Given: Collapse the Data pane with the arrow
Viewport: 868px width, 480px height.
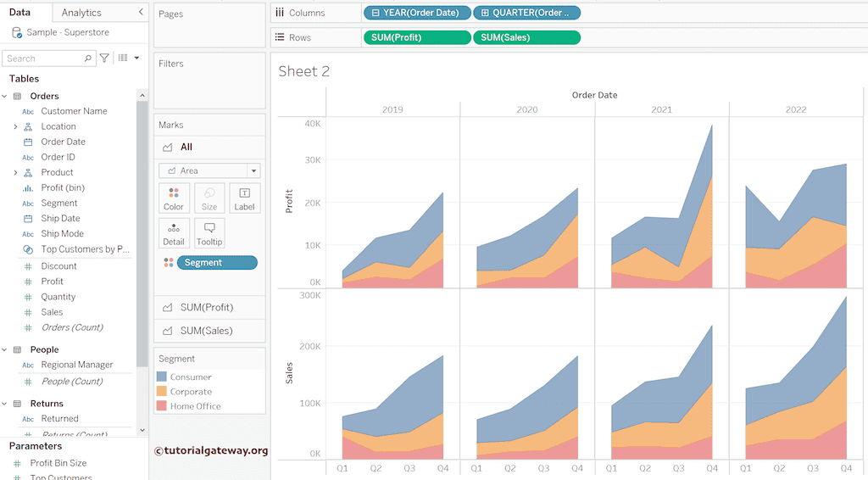Looking at the screenshot, I should (x=141, y=13).
